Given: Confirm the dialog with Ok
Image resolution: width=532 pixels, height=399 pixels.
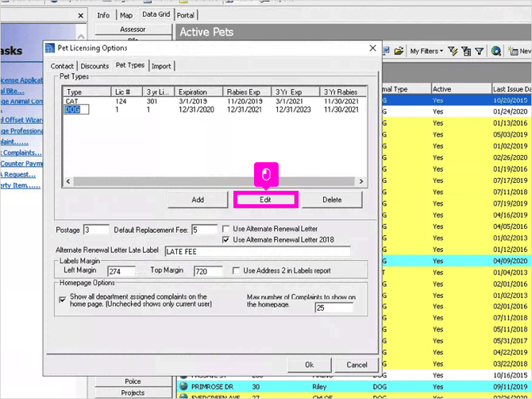Looking at the screenshot, I should click(x=309, y=365).
